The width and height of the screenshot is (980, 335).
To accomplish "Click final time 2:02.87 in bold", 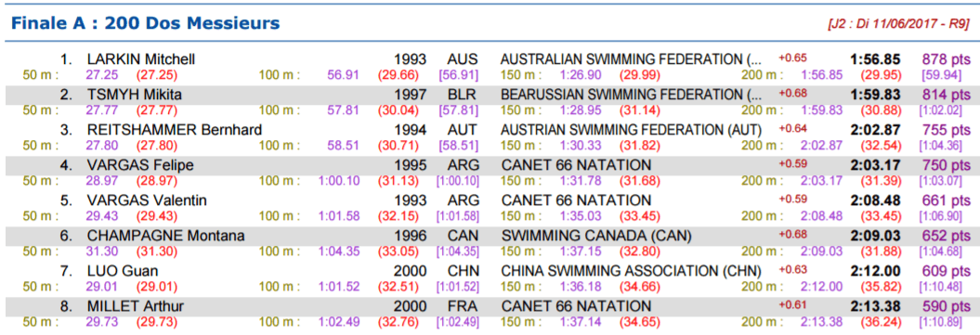I will pos(875,130).
